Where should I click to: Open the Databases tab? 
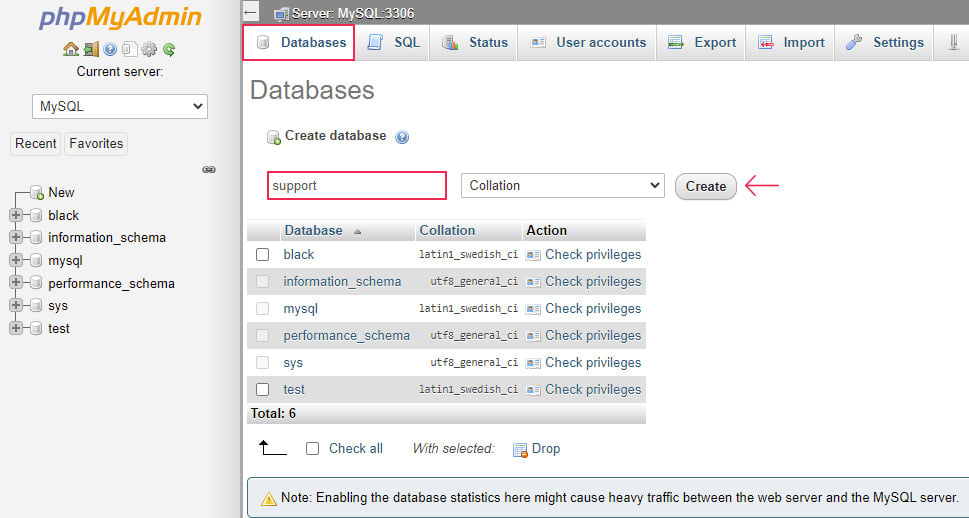(298, 43)
